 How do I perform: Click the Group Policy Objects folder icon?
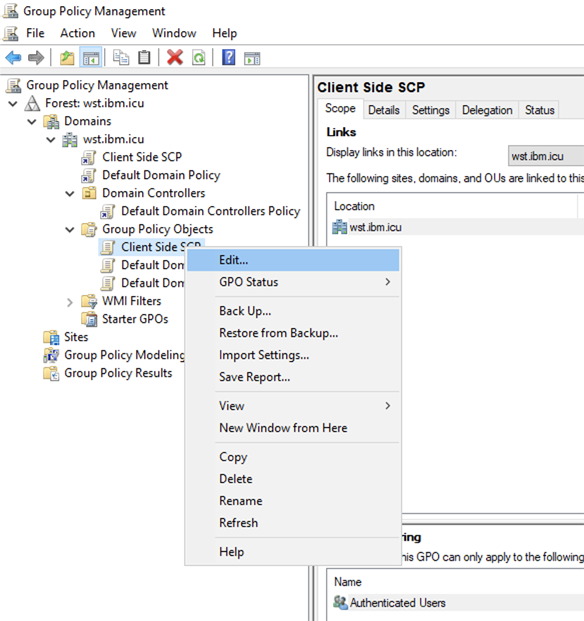pyautogui.click(x=89, y=229)
